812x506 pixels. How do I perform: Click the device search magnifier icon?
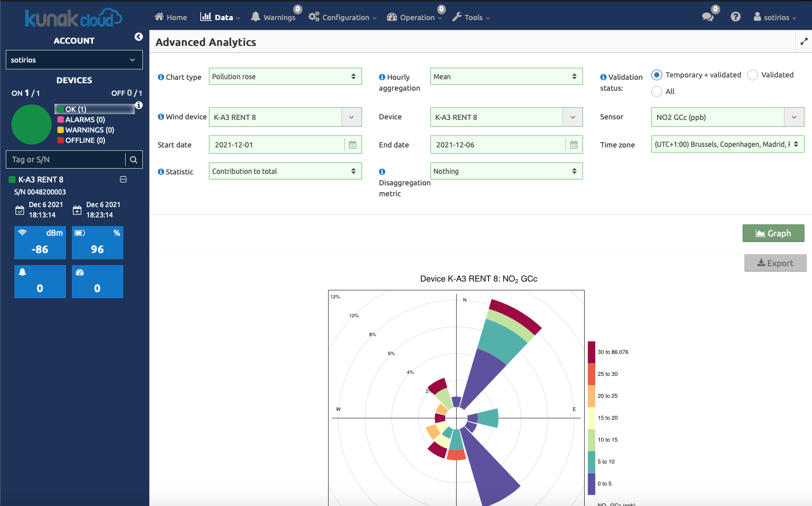pos(134,159)
